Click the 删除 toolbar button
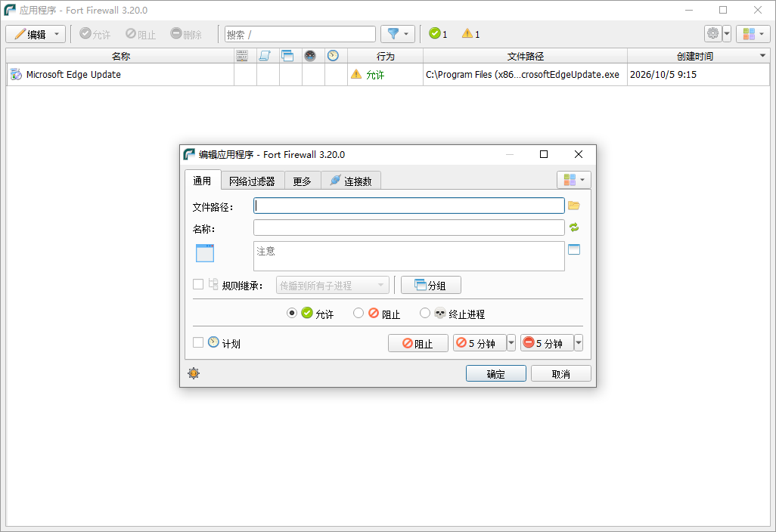The width and height of the screenshot is (776, 532). (186, 34)
